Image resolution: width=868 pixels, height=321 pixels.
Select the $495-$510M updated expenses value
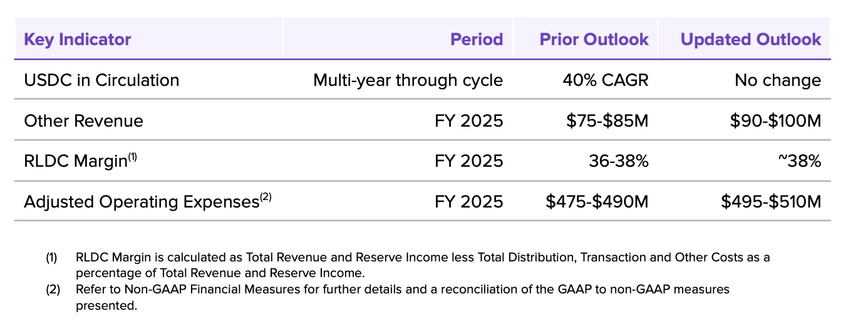pos(771,201)
